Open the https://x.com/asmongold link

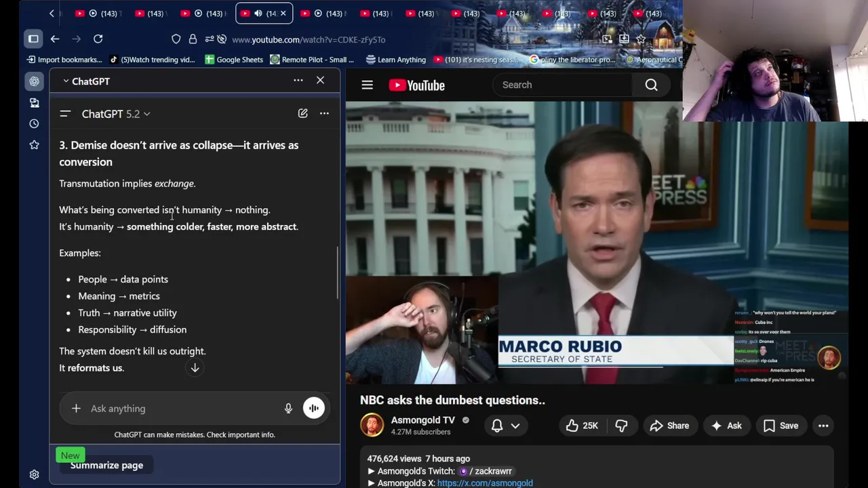click(x=485, y=483)
